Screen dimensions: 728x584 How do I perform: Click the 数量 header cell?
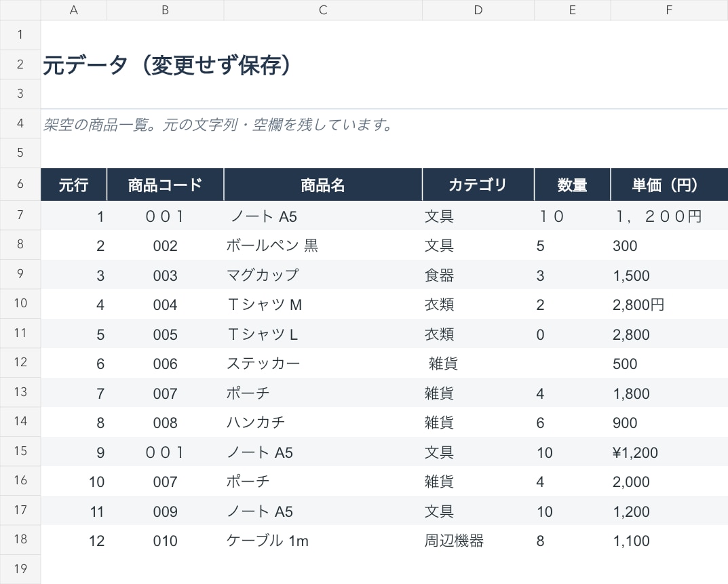pyautogui.click(x=573, y=184)
